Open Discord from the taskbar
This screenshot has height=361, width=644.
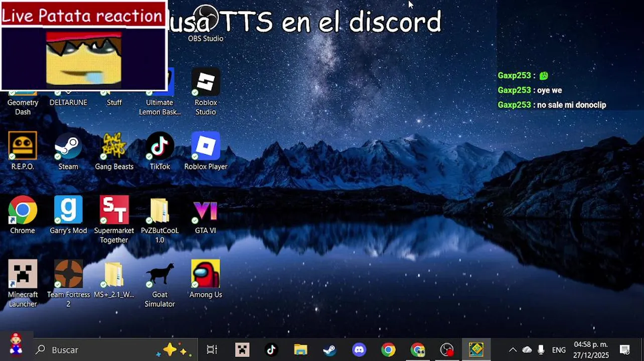point(359,350)
